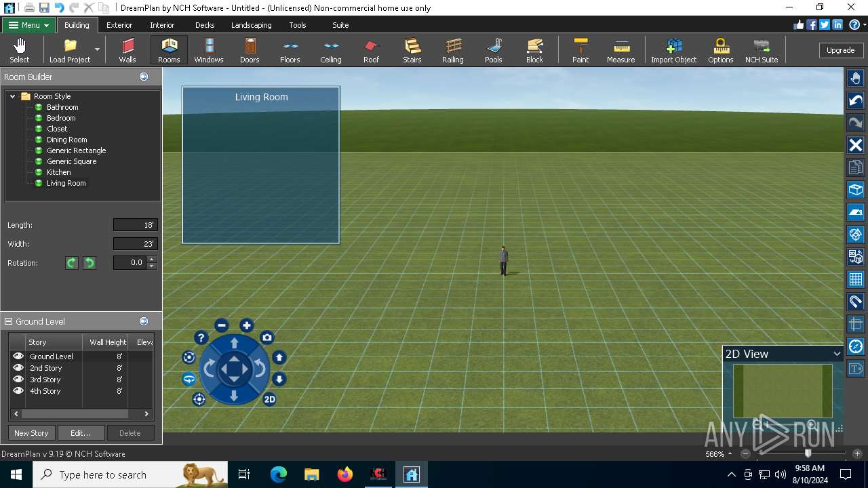Select the Floors tool
Image resolution: width=868 pixels, height=488 pixels.
click(290, 50)
